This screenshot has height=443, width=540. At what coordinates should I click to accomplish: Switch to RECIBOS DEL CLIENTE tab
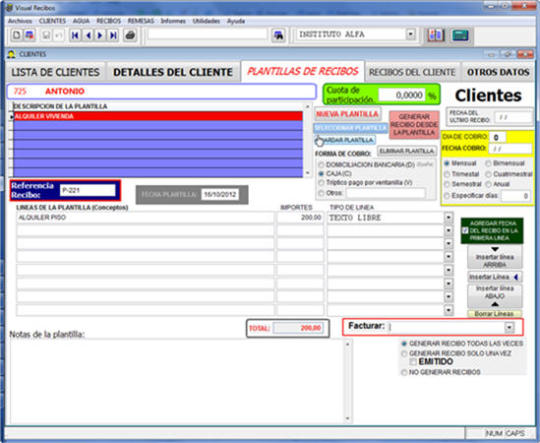[412, 72]
